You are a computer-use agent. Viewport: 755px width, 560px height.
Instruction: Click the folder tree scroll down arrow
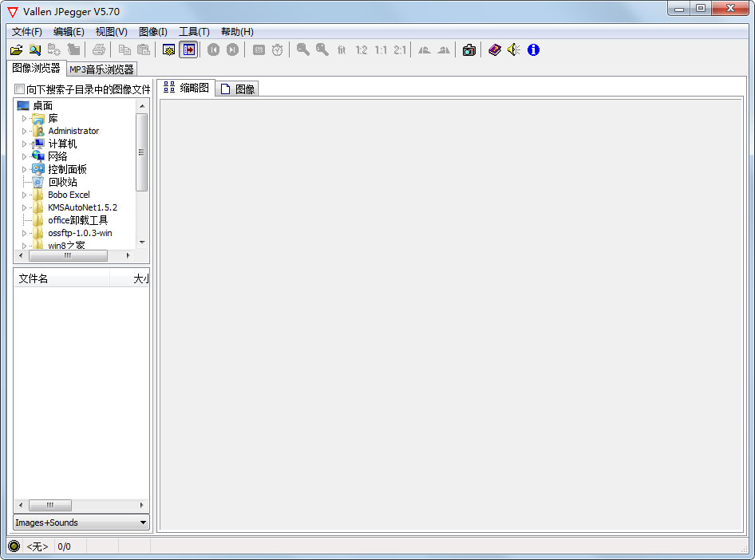pos(142,242)
